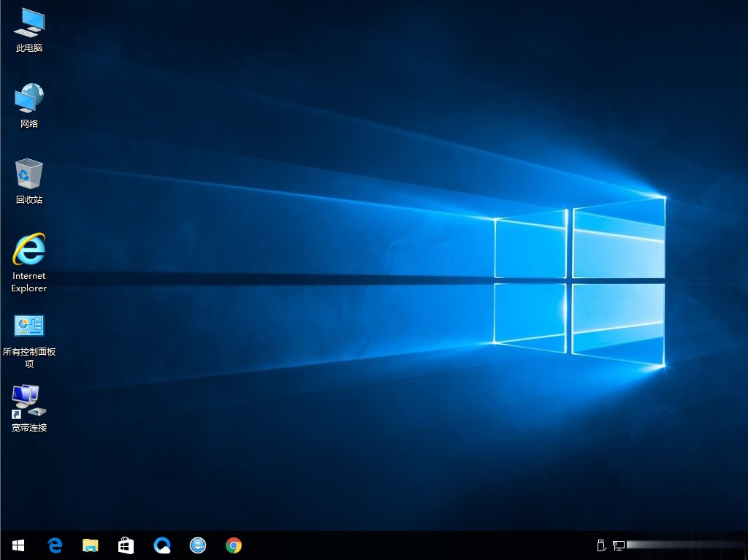Launch Microsoft Edge from the taskbar
The height and width of the screenshot is (560, 748).
[x=55, y=545]
